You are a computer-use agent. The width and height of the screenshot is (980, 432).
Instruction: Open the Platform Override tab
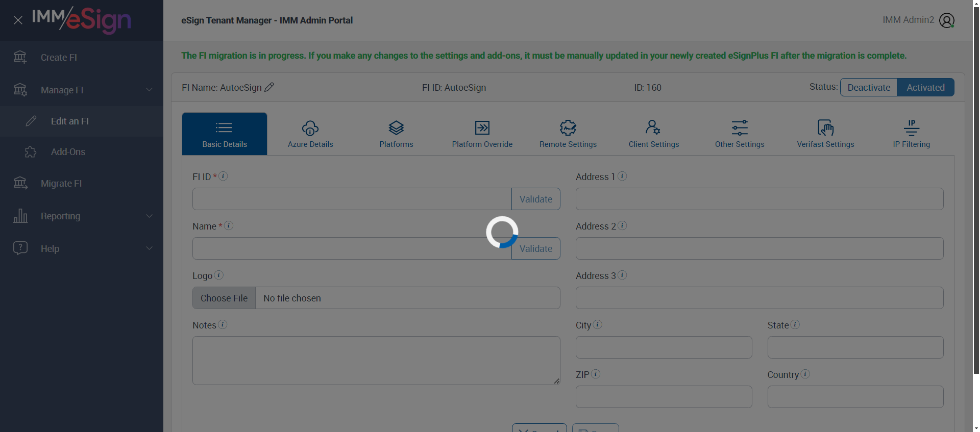click(482, 134)
